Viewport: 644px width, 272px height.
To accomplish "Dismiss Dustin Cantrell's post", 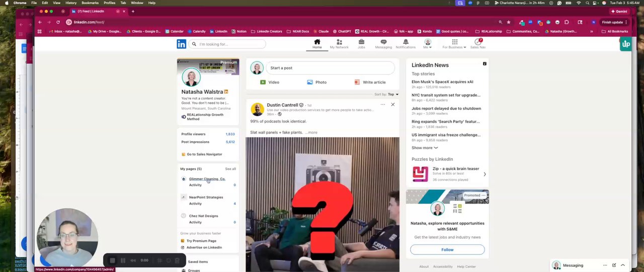I will click(x=393, y=105).
